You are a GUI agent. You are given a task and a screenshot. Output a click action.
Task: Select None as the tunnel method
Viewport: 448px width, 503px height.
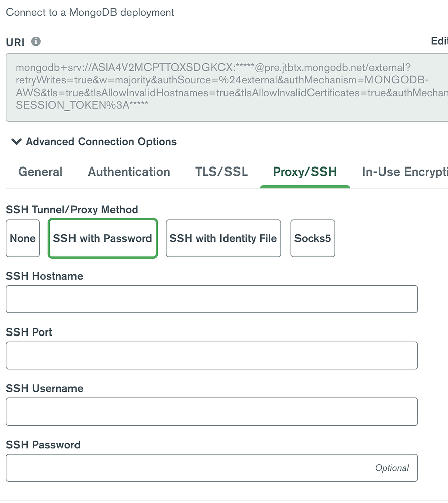(x=23, y=238)
